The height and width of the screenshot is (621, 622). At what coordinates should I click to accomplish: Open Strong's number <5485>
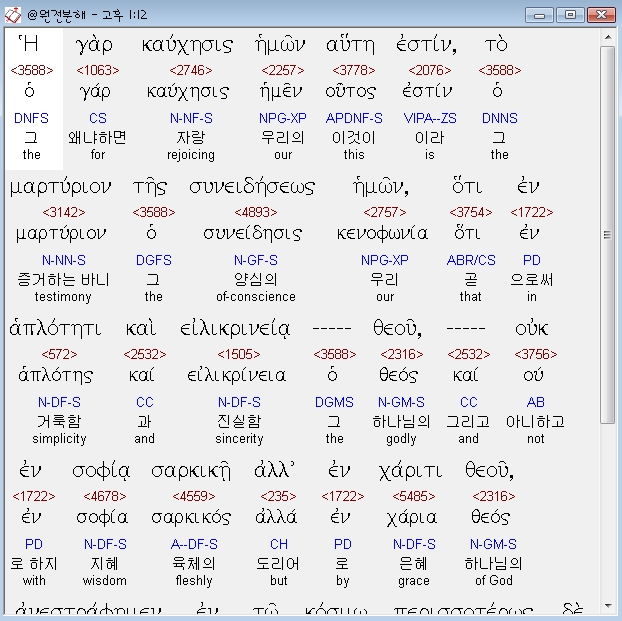point(414,496)
